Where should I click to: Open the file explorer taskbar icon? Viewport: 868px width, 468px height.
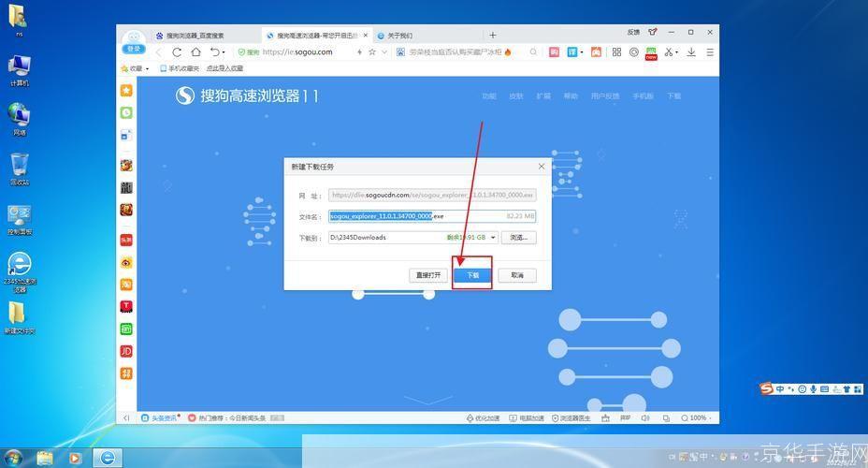pyautogui.click(x=45, y=458)
